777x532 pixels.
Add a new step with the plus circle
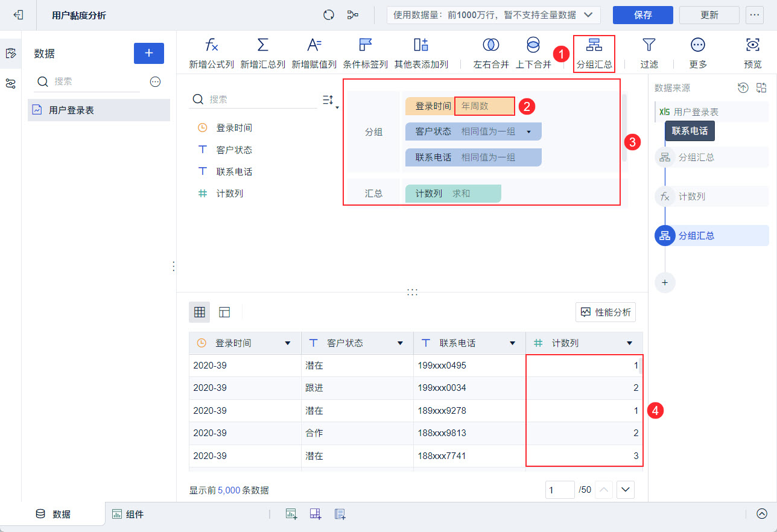pyautogui.click(x=665, y=282)
